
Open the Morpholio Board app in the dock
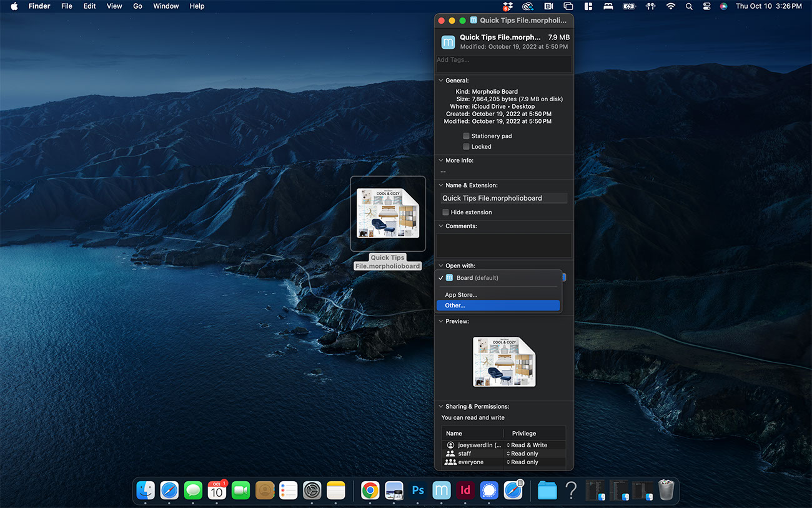point(442,491)
